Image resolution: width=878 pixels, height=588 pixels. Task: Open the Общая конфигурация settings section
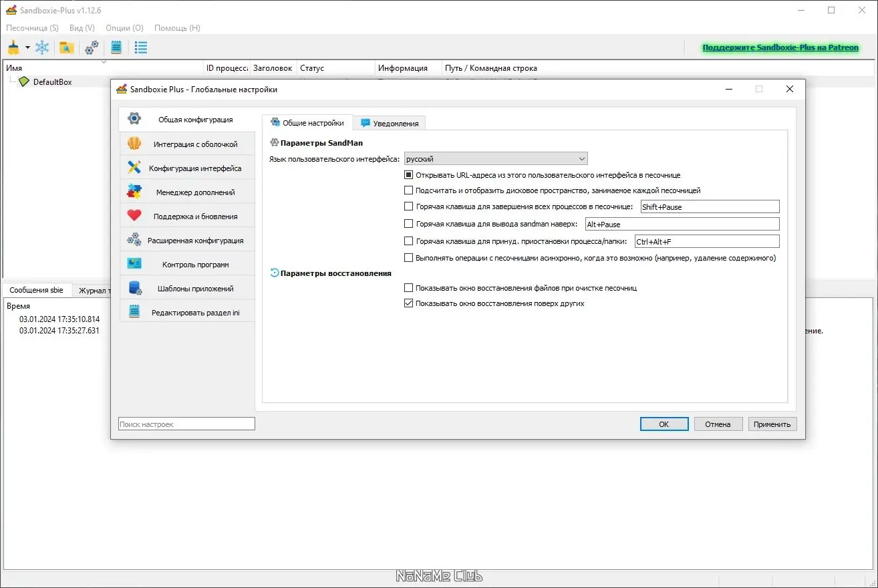[187, 120]
